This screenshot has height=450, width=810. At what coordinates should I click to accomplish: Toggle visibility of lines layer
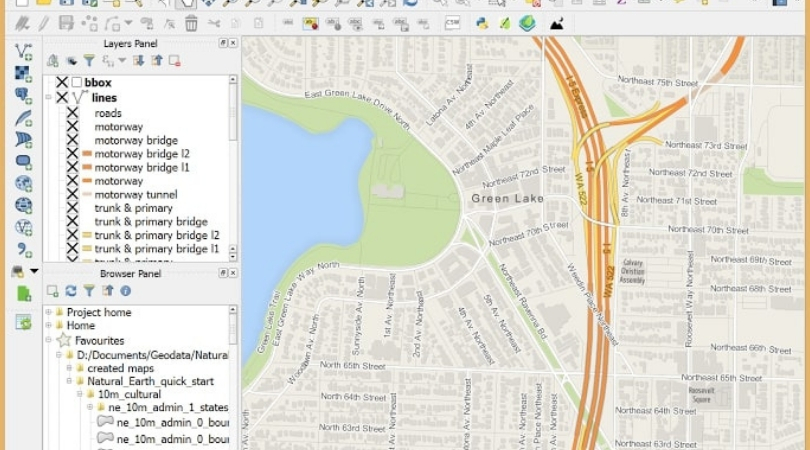pyautogui.click(x=62, y=98)
